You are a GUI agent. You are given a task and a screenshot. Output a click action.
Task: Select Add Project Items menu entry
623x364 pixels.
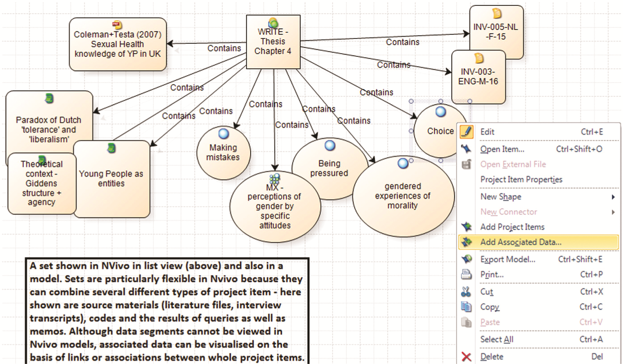[539, 227]
